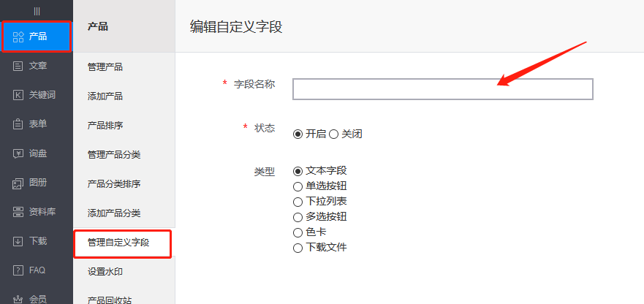Screen dimensions: 644x304
Task: Open 管理自定义字段 submenu item
Action: [x=118, y=243]
